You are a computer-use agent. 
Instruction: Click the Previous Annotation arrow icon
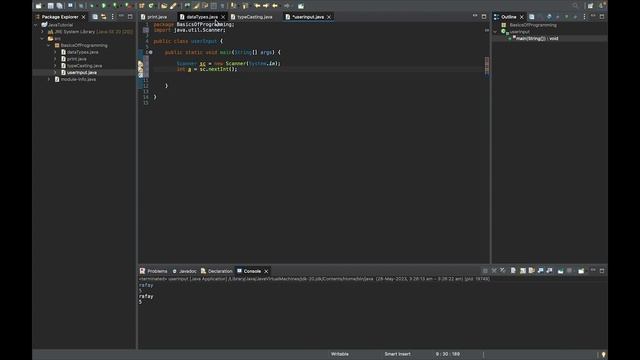tap(245, 6)
